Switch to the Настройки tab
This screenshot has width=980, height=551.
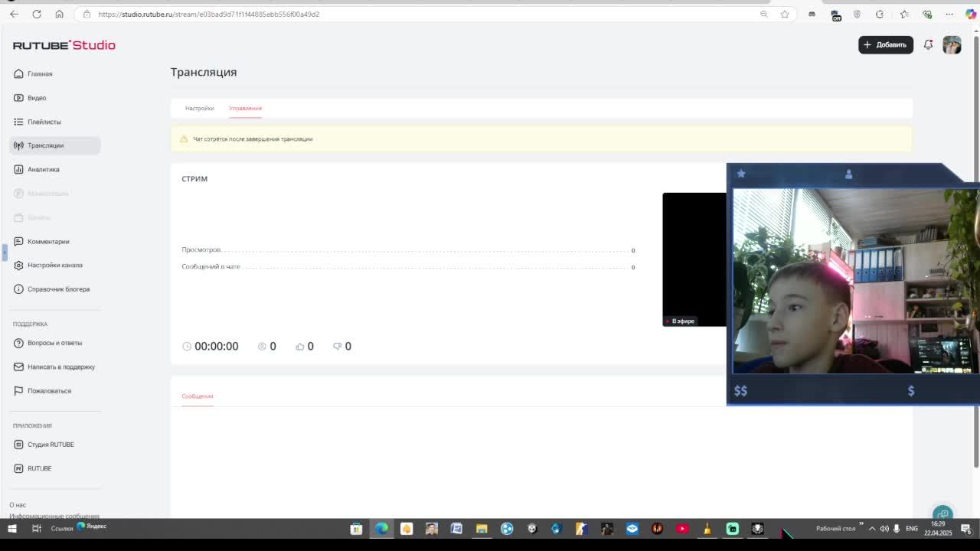(x=199, y=108)
